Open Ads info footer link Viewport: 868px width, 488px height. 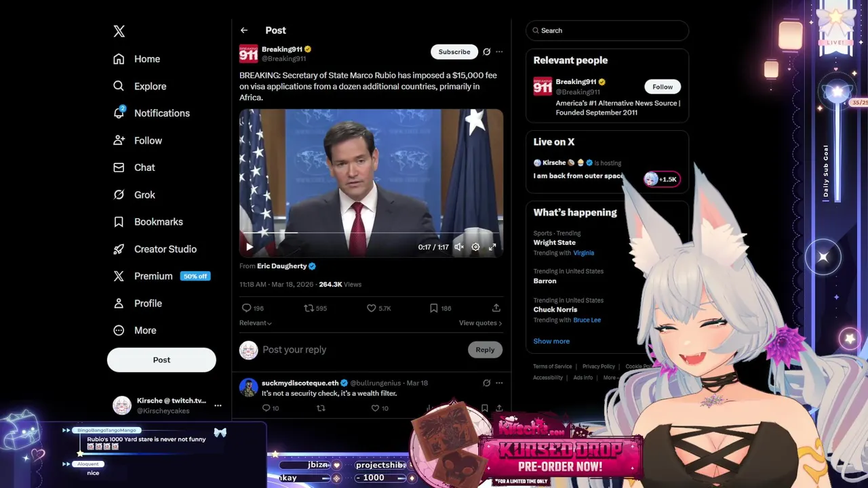(583, 378)
